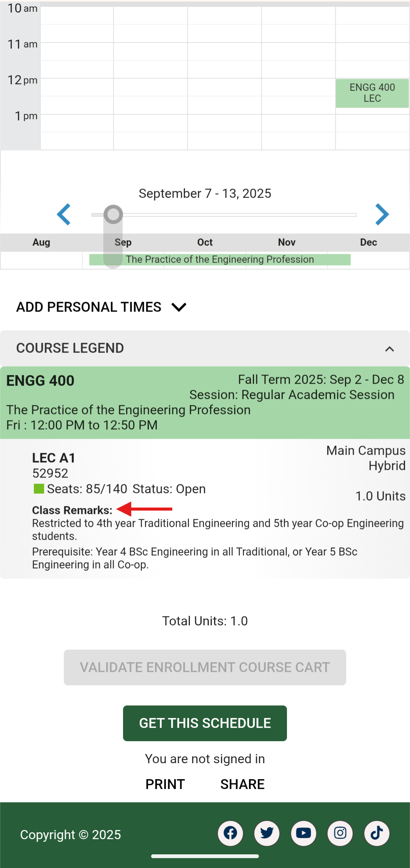Share the schedule

pos(242,784)
